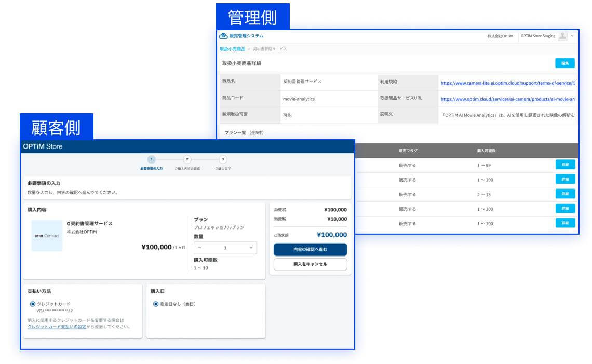Open the 利用規約 terms-of-service URL link
Image resolution: width=592 pixels, height=364 pixels.
(508, 83)
